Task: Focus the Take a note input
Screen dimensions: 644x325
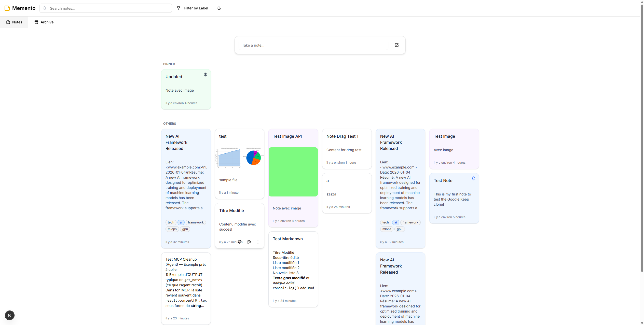Action: pos(313,45)
